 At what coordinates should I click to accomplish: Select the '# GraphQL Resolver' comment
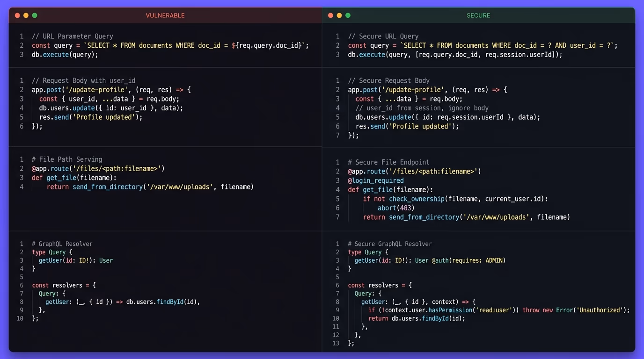(x=62, y=244)
